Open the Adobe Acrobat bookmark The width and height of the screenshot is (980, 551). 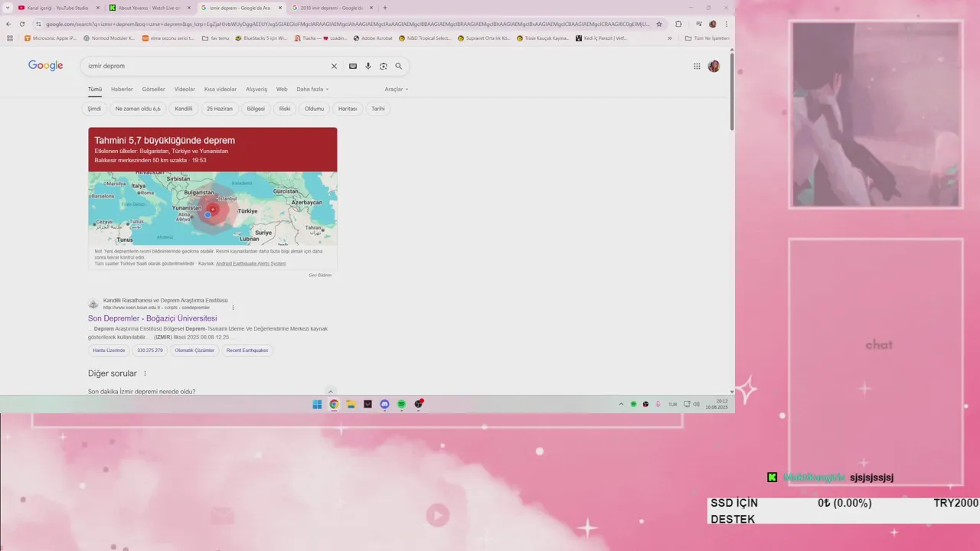pos(373,37)
